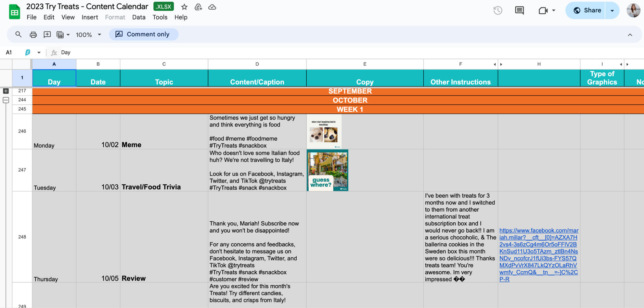Open the Google Sheets home icon

(14, 12)
